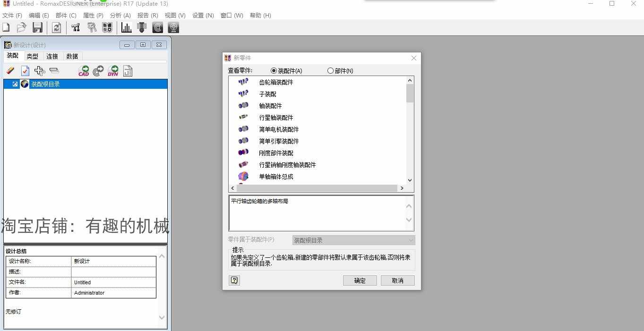This screenshot has width=644, height=331.
Task: Toggle the checkbox beside 装配根目录
Action: [x=15, y=84]
